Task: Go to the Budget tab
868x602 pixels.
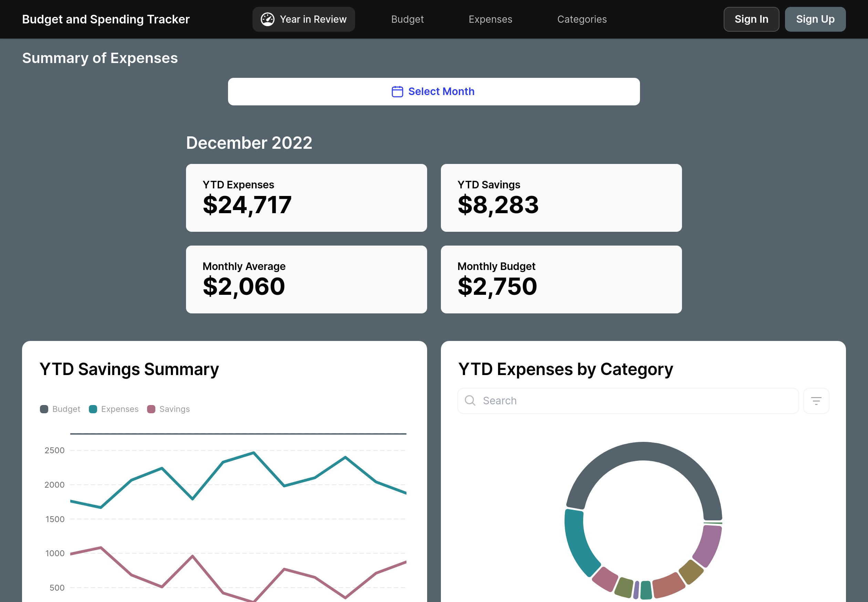Action: tap(407, 19)
